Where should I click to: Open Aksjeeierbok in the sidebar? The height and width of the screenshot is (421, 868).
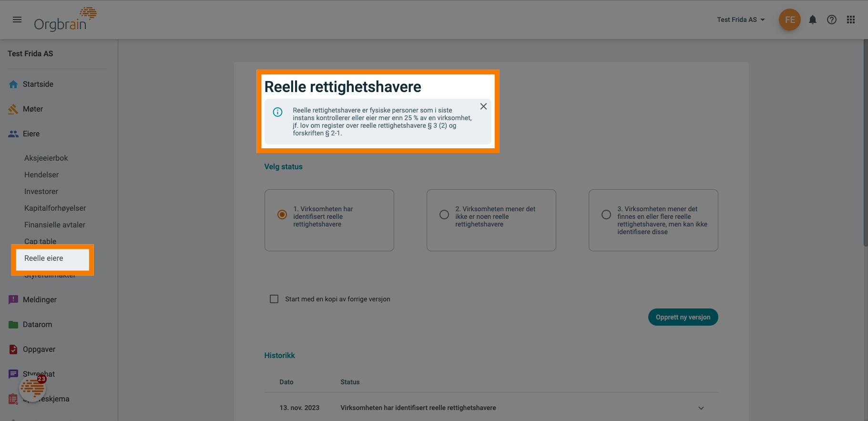click(46, 158)
